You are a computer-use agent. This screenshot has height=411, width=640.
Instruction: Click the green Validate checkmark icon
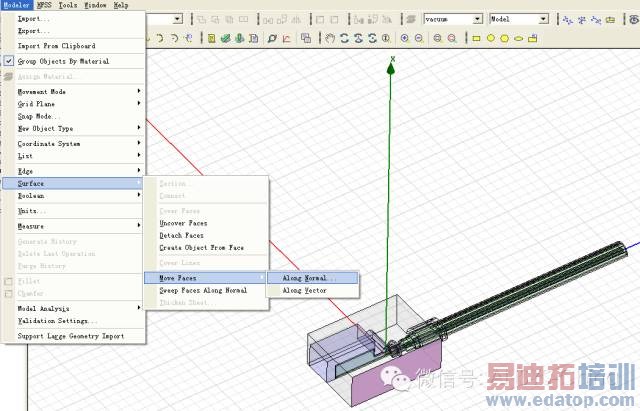pyautogui.click(x=225, y=38)
